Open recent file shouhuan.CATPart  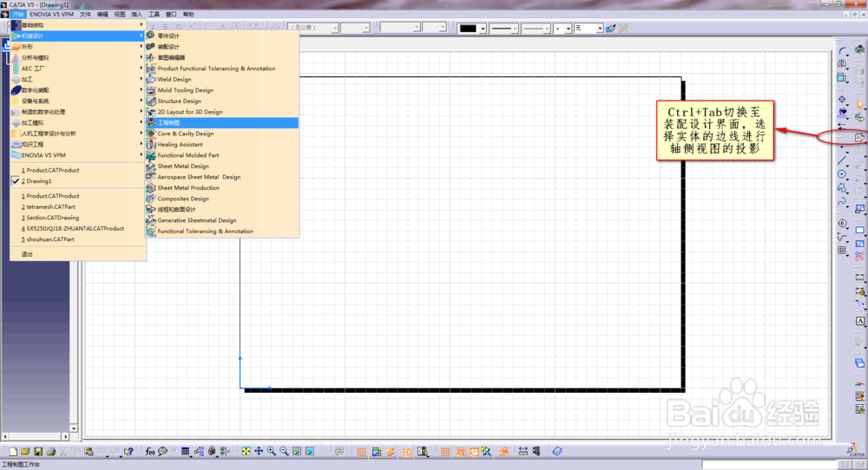[77, 239]
